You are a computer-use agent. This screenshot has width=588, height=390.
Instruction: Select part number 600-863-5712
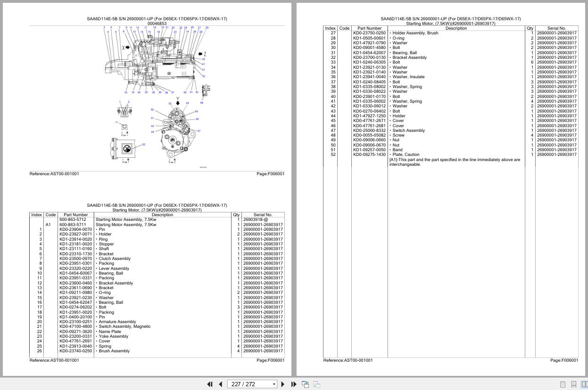pos(73,219)
